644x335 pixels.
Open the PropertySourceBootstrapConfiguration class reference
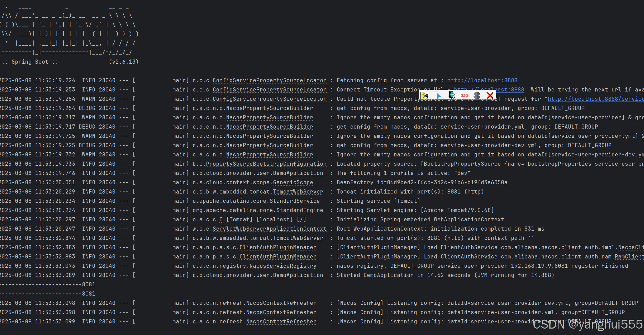(x=266, y=164)
